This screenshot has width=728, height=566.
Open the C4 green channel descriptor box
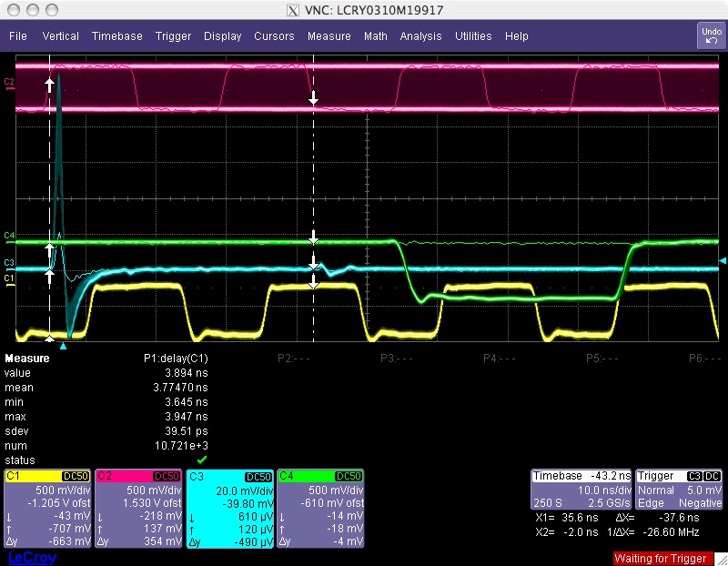pos(320,509)
